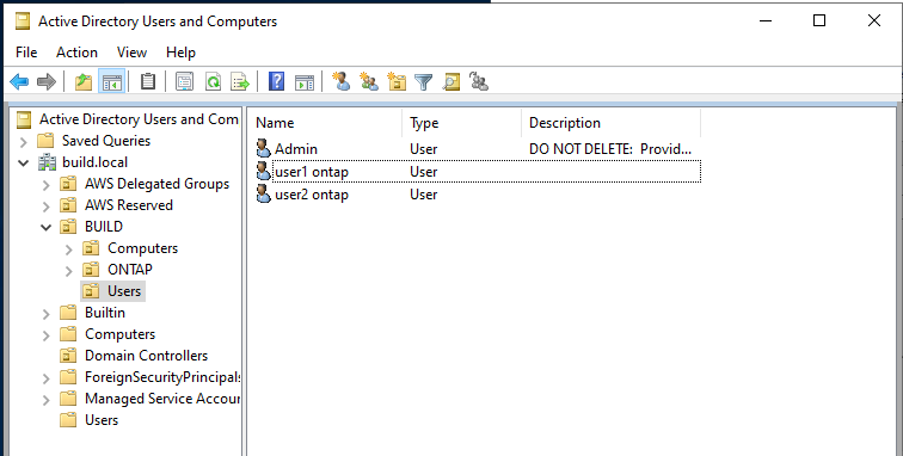Select the Saved Queries tree item
Screen dimensions: 904x456
click(x=106, y=141)
